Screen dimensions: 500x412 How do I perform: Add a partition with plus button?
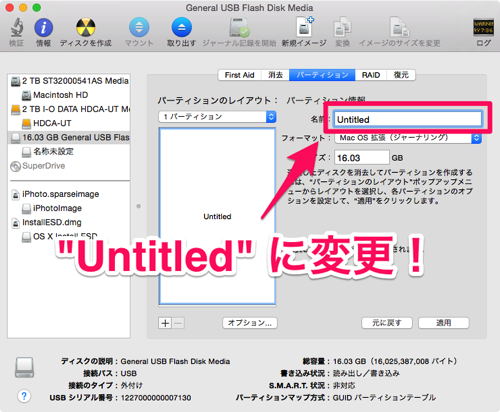click(x=165, y=323)
